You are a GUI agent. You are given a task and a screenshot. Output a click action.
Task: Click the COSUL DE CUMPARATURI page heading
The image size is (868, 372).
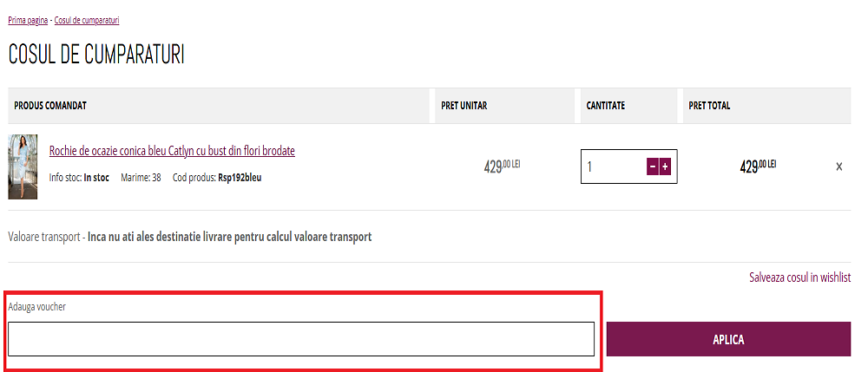pyautogui.click(x=96, y=54)
